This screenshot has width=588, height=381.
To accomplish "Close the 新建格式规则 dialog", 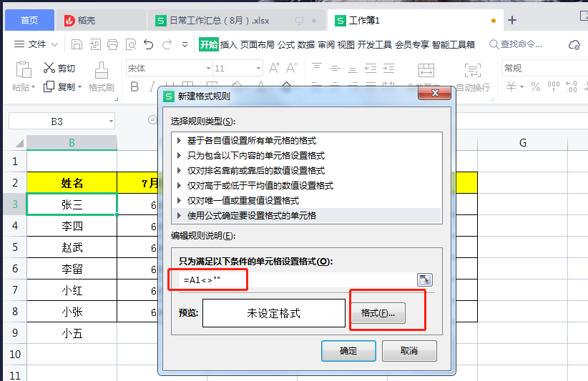I will (435, 93).
